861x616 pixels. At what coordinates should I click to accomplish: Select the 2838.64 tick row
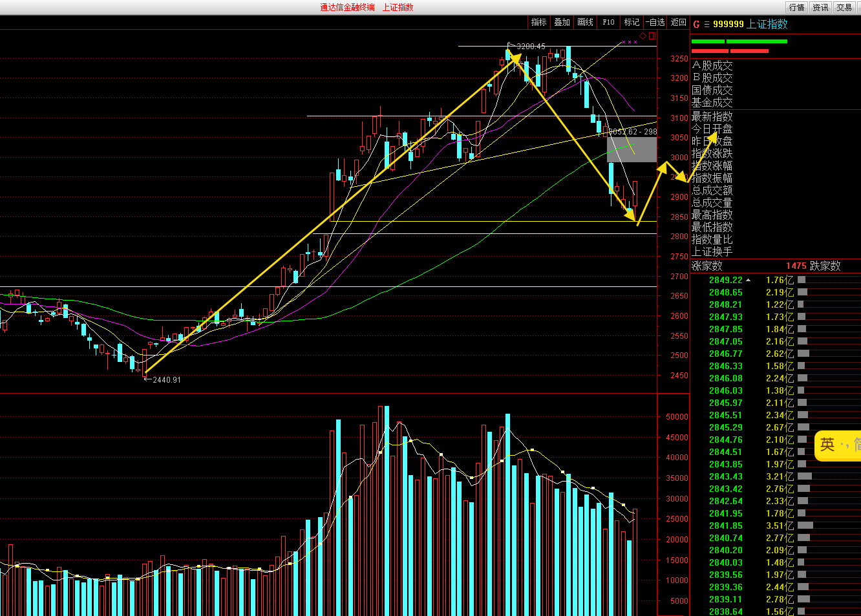(776, 611)
